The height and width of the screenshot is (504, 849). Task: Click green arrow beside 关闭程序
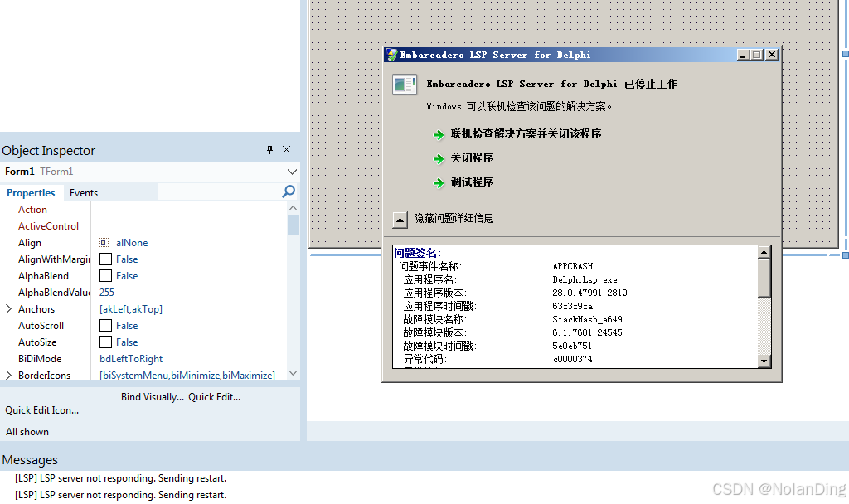point(439,158)
